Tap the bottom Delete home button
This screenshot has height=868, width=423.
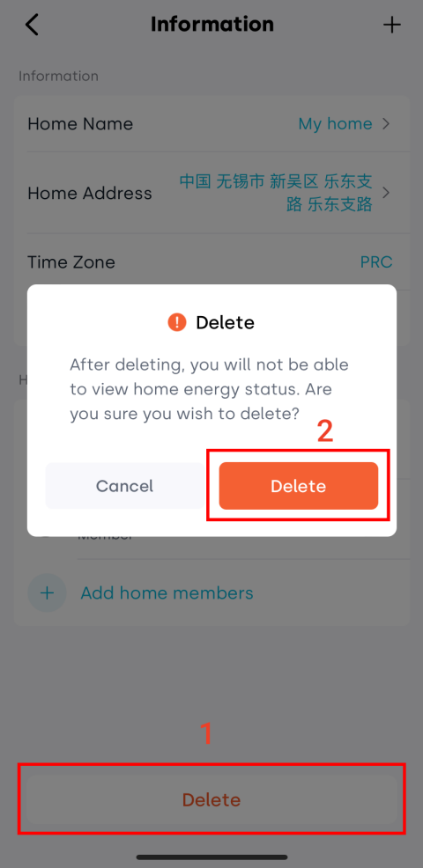tap(211, 800)
